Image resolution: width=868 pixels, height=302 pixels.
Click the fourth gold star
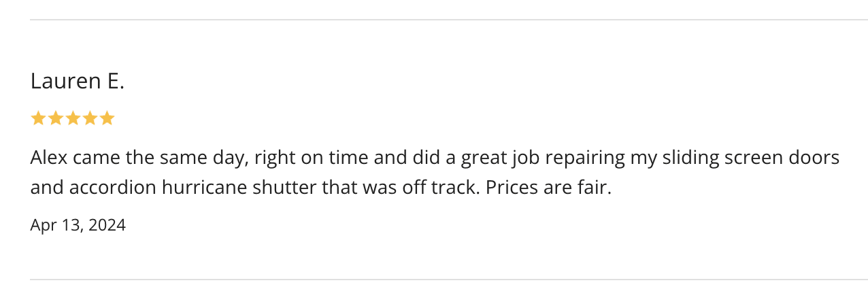(x=90, y=119)
